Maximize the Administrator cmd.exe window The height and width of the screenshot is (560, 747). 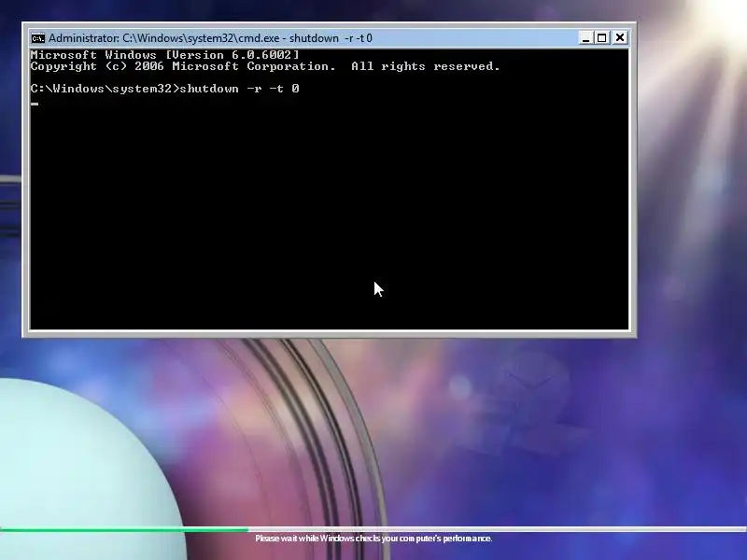click(x=602, y=37)
